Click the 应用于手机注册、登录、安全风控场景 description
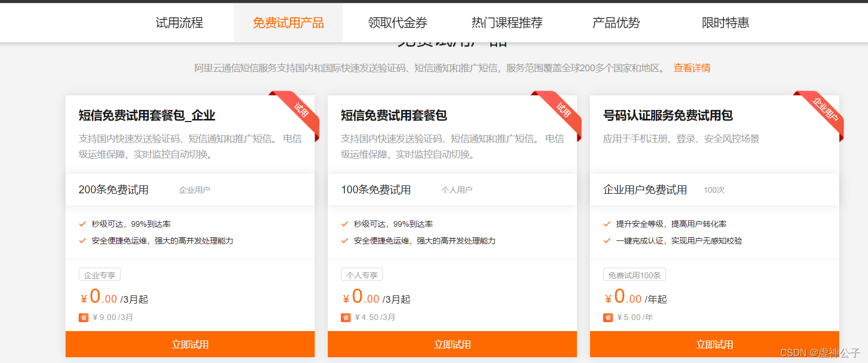 [681, 139]
